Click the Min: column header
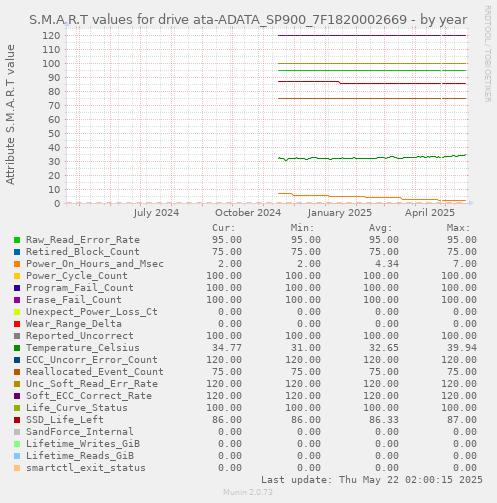Viewport: 497px width, 503px height. pos(303,228)
